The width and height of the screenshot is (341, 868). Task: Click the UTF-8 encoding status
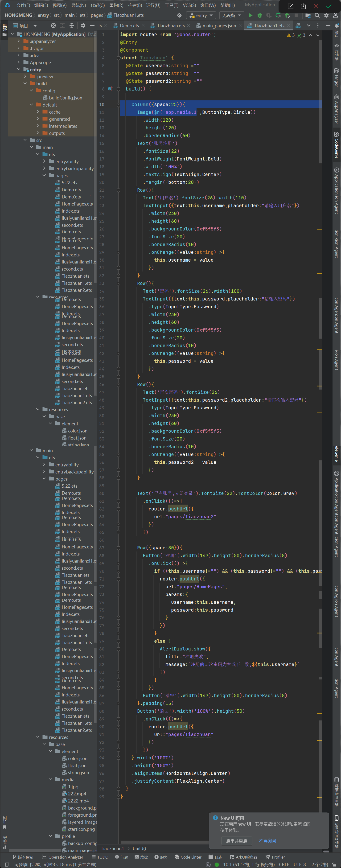pos(300,864)
